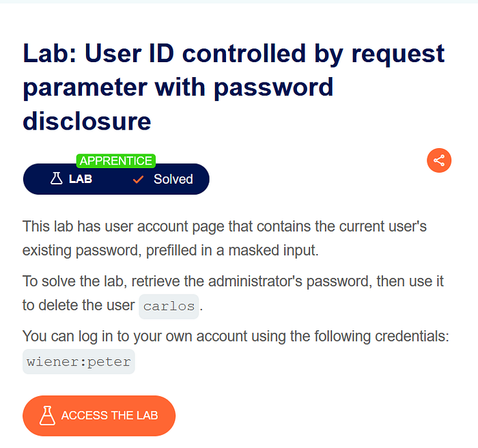This screenshot has height=448, width=478.
Task: Select the wiener:peter credentials snippet
Action: (79, 362)
